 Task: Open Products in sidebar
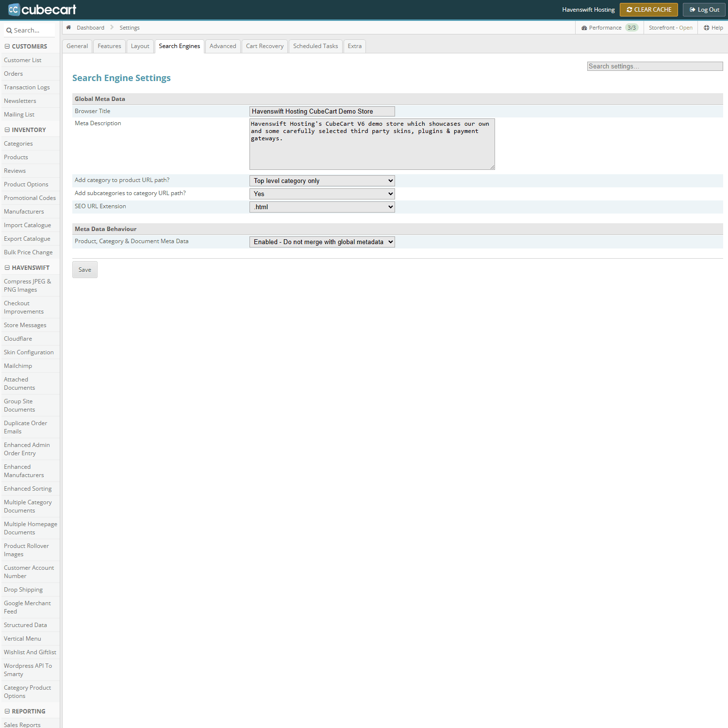[x=16, y=157]
